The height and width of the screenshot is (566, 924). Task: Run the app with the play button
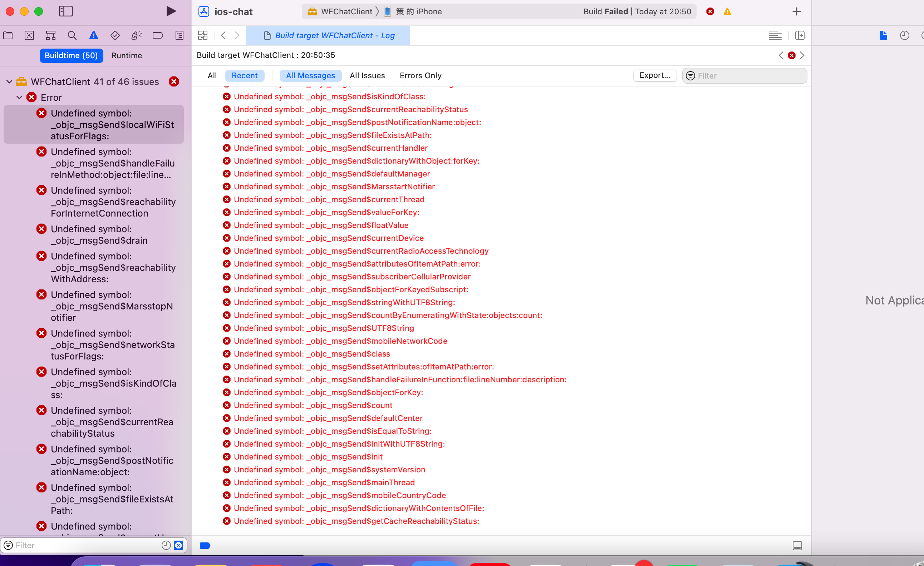point(171,11)
